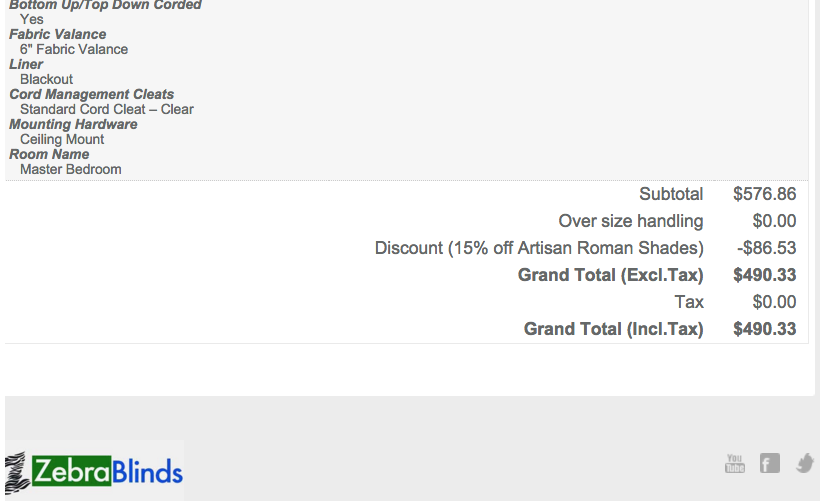
Task: Click the Mounting Hardware heading
Action: [73, 124]
